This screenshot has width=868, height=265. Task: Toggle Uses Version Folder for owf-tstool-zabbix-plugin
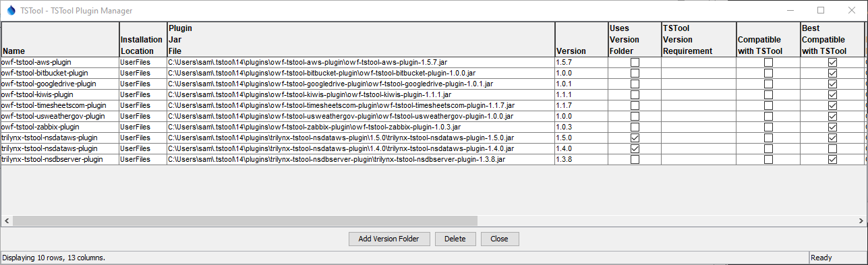click(635, 127)
